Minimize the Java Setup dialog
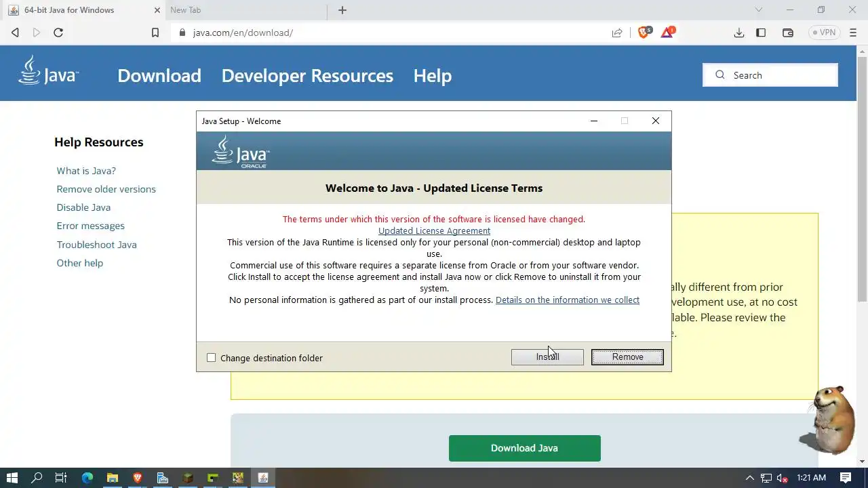This screenshot has width=868, height=488. coord(594,121)
